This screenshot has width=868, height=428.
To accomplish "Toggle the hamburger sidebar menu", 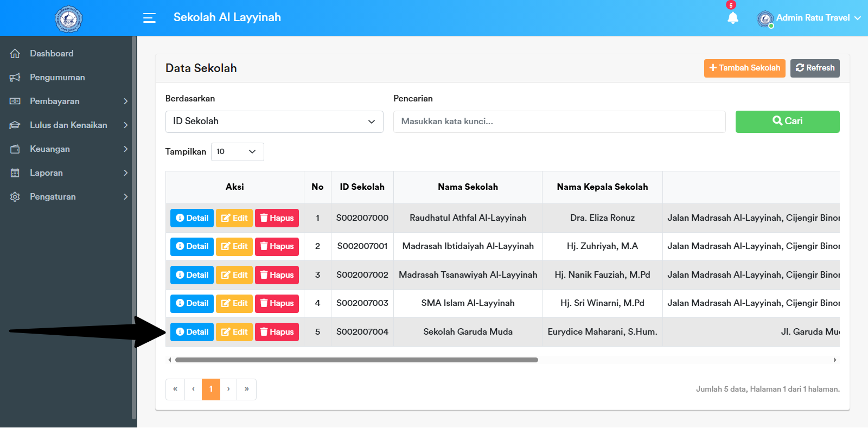I will pos(149,18).
